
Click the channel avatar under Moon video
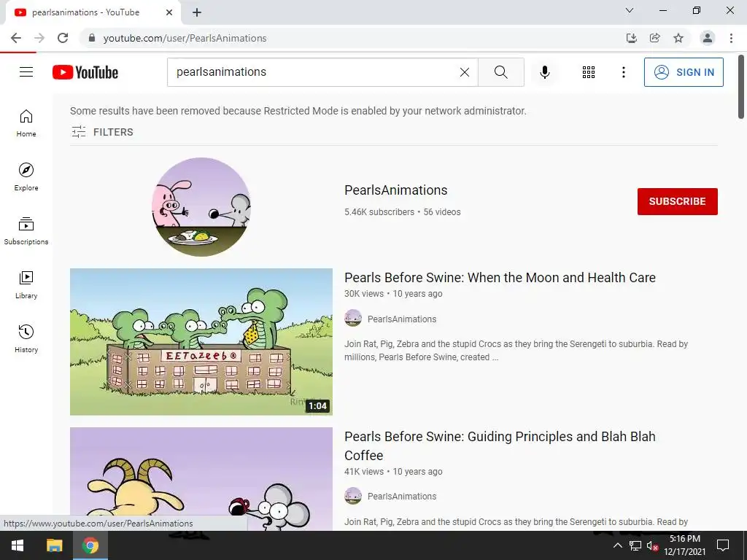353,318
